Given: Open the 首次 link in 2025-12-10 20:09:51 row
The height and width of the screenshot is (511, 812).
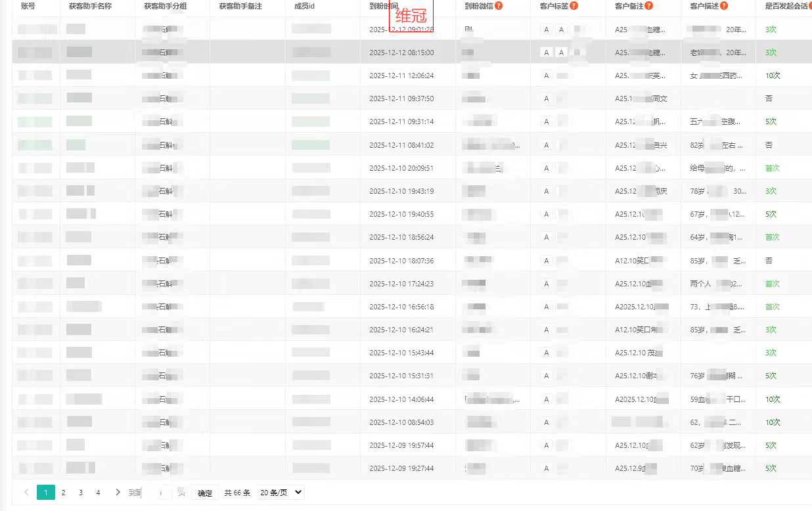Looking at the screenshot, I should pos(772,168).
